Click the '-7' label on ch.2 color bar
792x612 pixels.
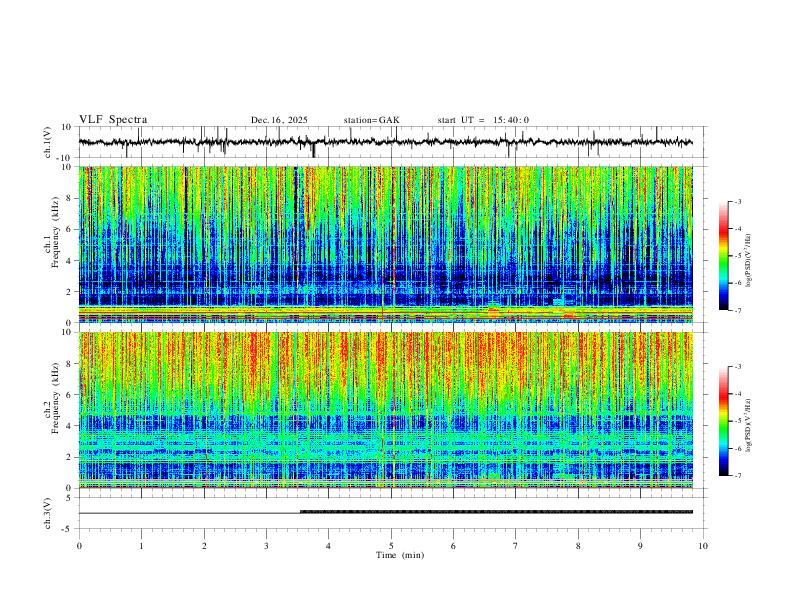[x=737, y=476]
